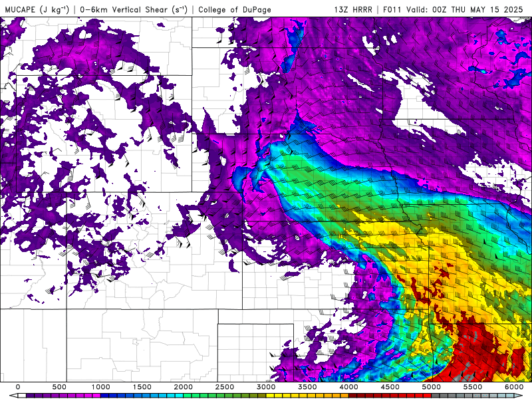Click the 2000 value on the color scale
The image size is (532, 399).
(x=184, y=387)
